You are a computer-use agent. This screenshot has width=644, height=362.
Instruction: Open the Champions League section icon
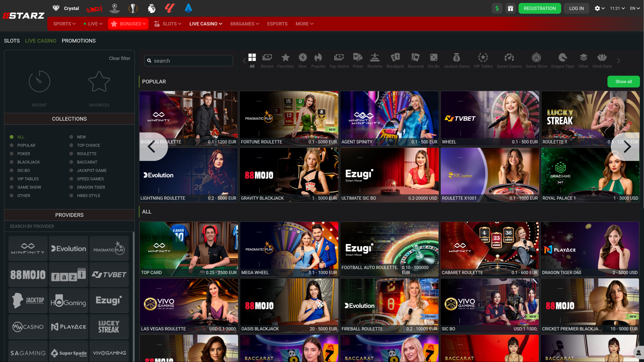114,8
